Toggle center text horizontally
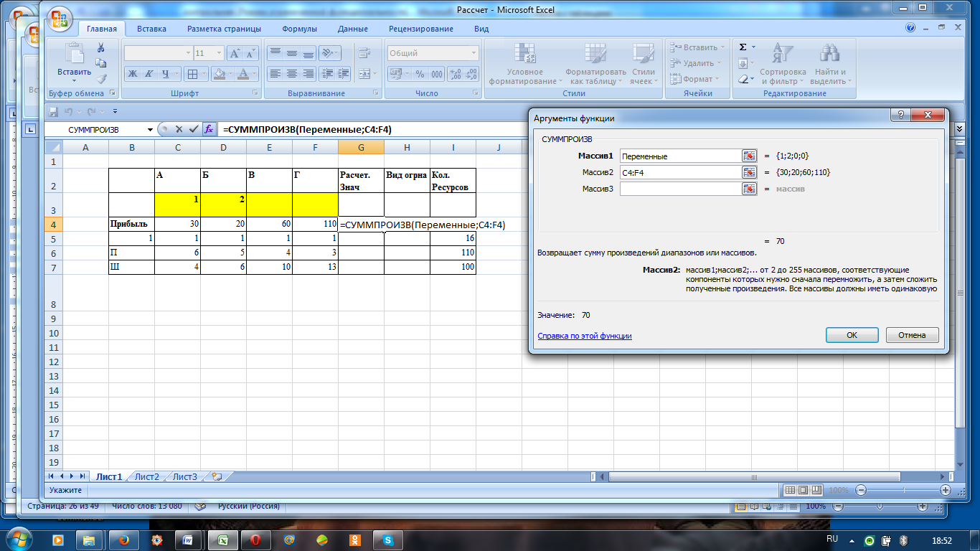 tap(292, 74)
